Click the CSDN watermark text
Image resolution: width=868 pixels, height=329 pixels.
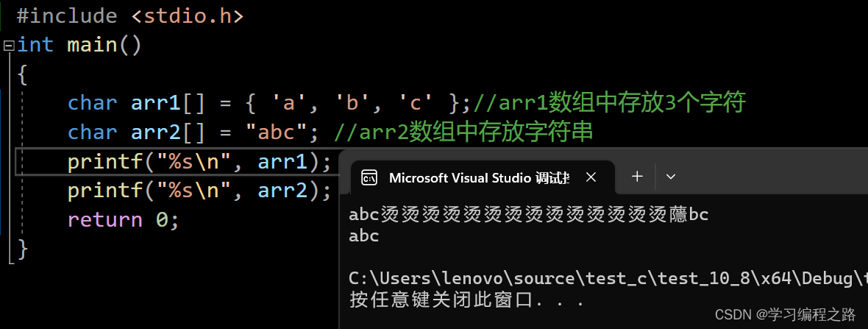786,315
